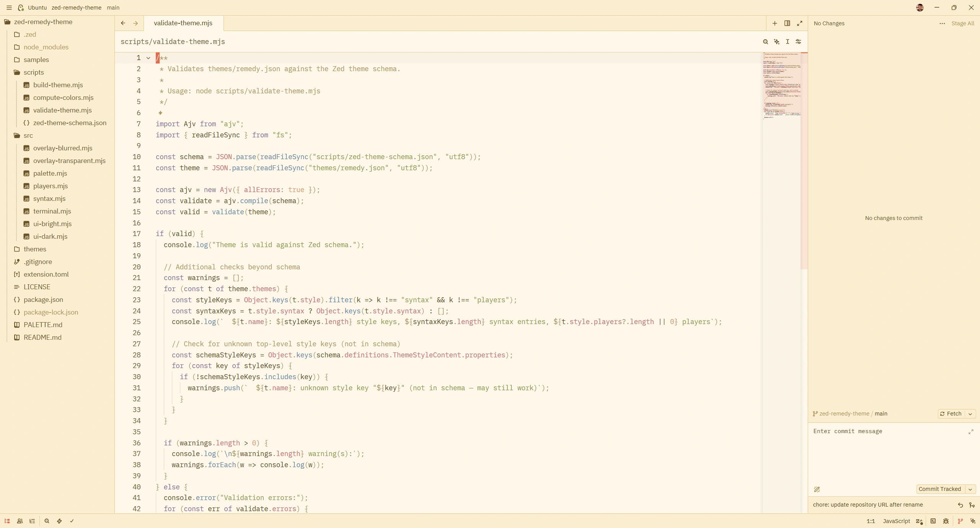Open git panel three-dots overflow menu
Viewport: 980px width, 528px height.
coord(942,23)
